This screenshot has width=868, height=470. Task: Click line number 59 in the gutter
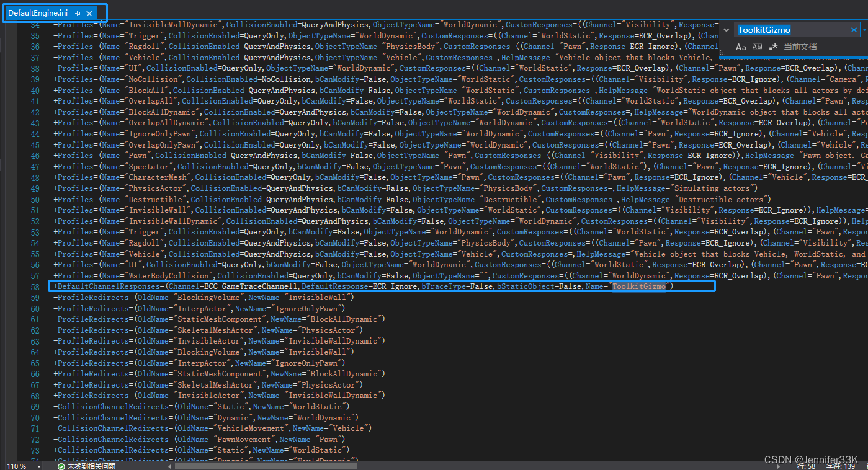[x=35, y=298]
